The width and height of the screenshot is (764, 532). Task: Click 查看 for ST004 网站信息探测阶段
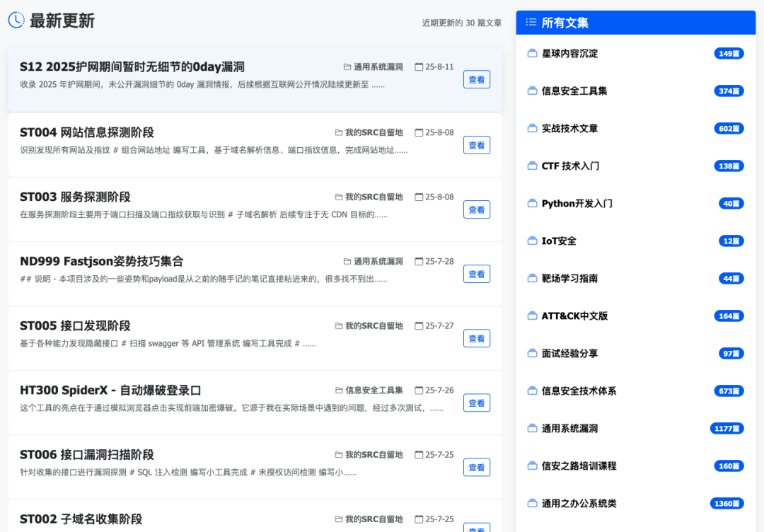[477, 145]
